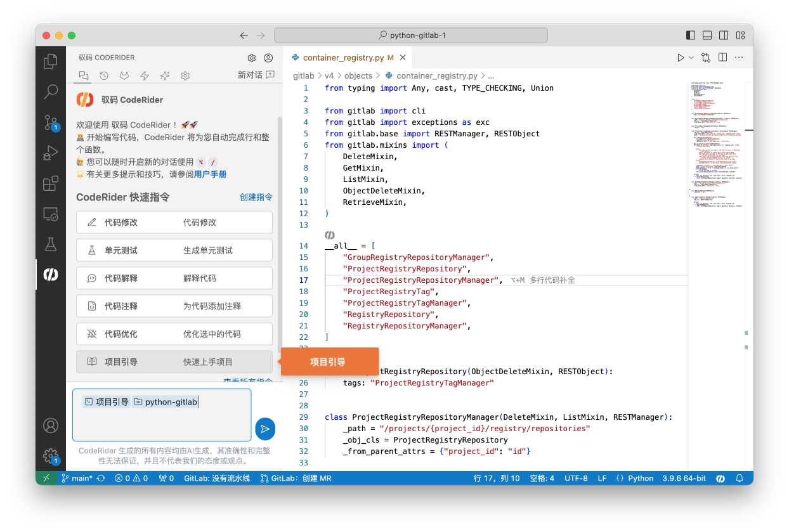This screenshot has height=532, width=789.
Task: Click the breadcrumb ellipsis symbol segment
Action: tap(490, 76)
